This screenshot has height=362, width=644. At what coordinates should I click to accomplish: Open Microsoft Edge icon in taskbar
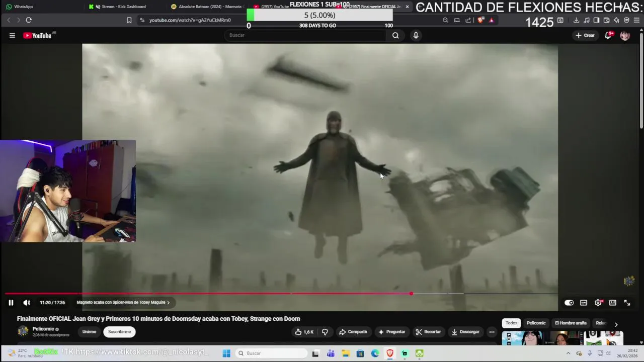[x=375, y=353]
